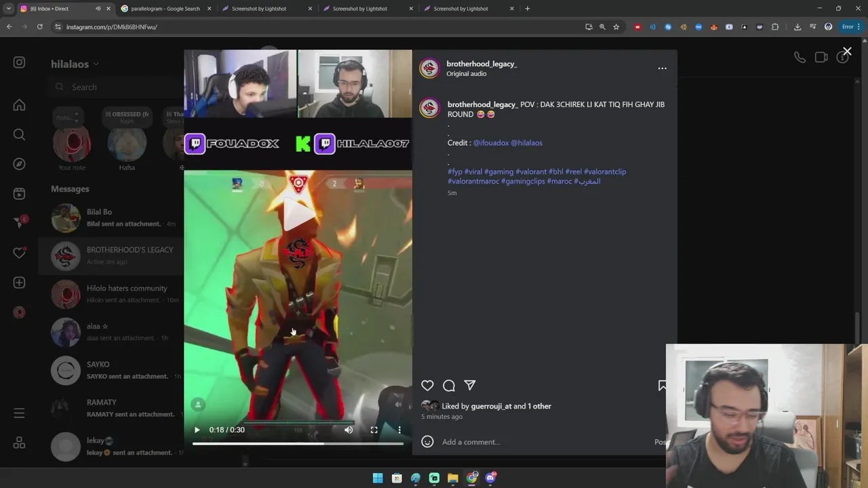The width and height of the screenshot is (868, 488).
Task: Bookmark page with browser star icon
Action: [x=616, y=26]
